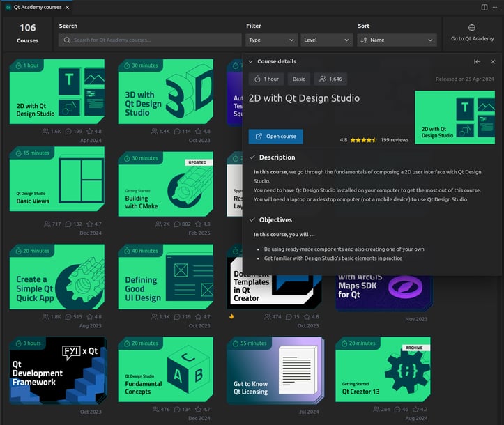
Task: Click the course thumbnail in Course details panel
Action: click(x=455, y=117)
